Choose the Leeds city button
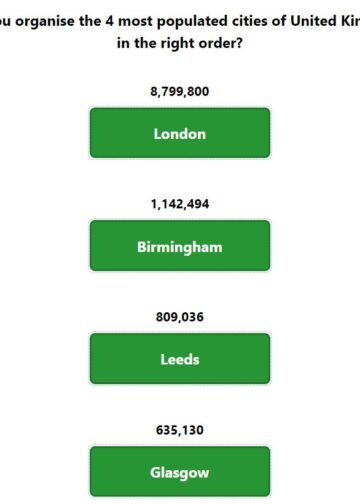360x504 pixels. (180, 359)
